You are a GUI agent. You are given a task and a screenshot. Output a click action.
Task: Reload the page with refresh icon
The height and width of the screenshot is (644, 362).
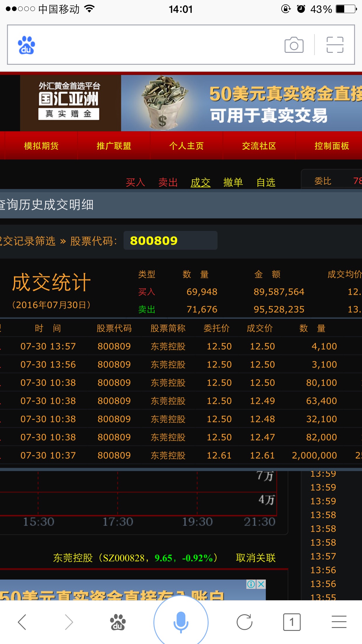tap(244, 622)
